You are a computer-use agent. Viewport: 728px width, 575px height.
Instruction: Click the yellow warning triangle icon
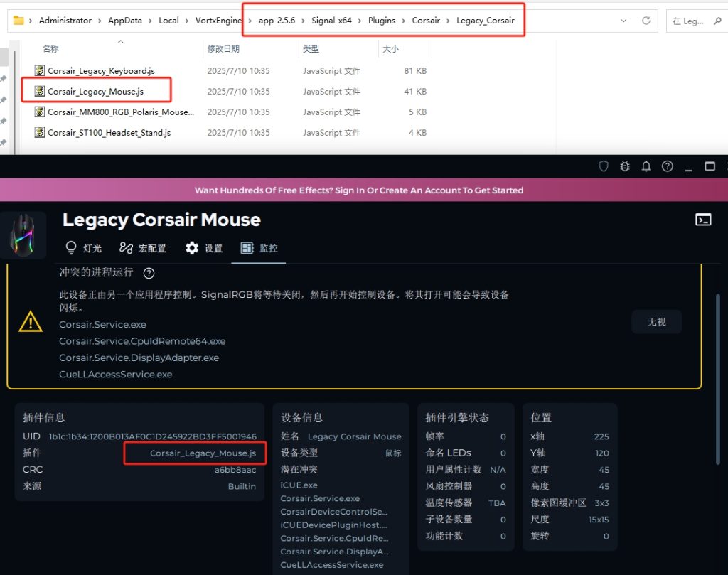tap(30, 321)
